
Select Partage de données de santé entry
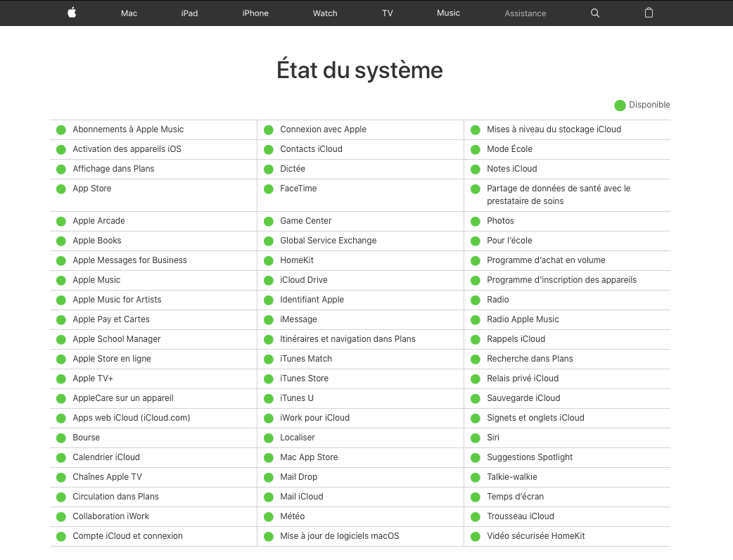pyautogui.click(x=559, y=195)
